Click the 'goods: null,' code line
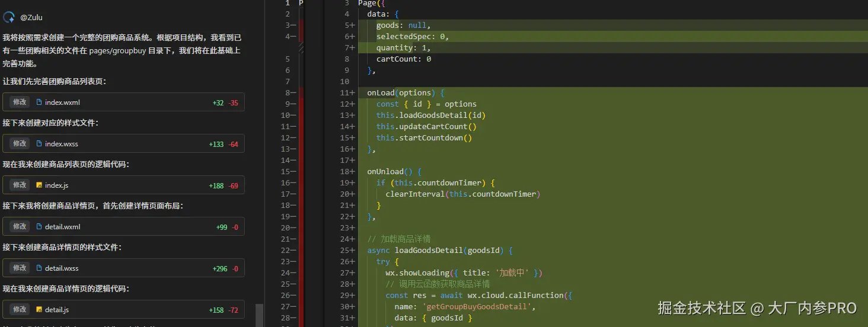 [403, 25]
